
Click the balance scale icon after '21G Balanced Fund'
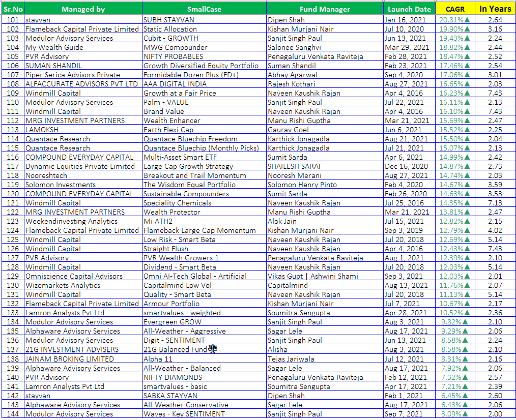pos(213,349)
